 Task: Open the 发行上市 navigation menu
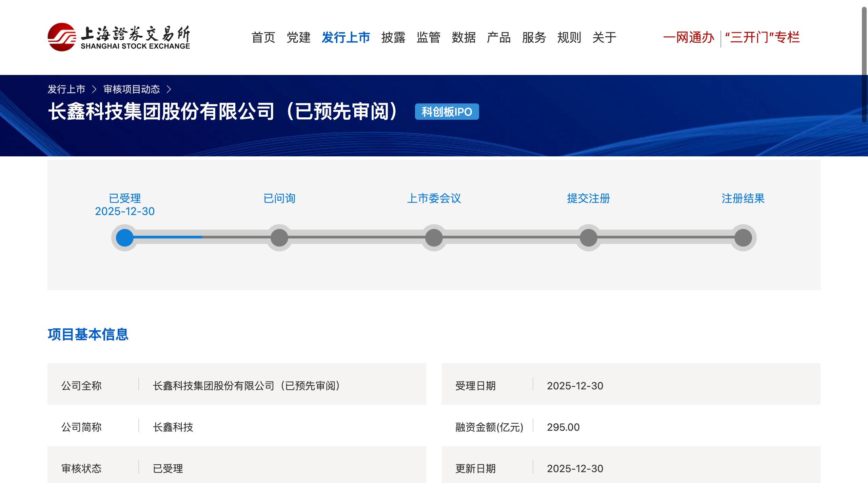(346, 37)
